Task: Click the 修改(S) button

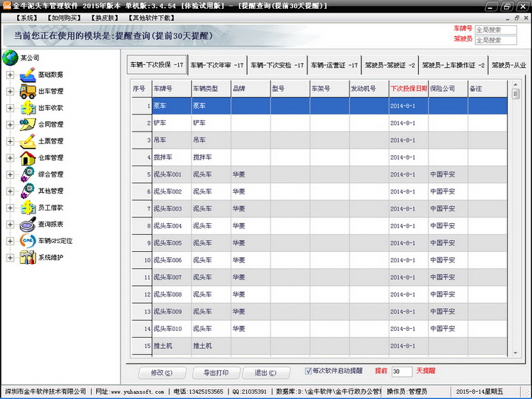Action: [162, 373]
